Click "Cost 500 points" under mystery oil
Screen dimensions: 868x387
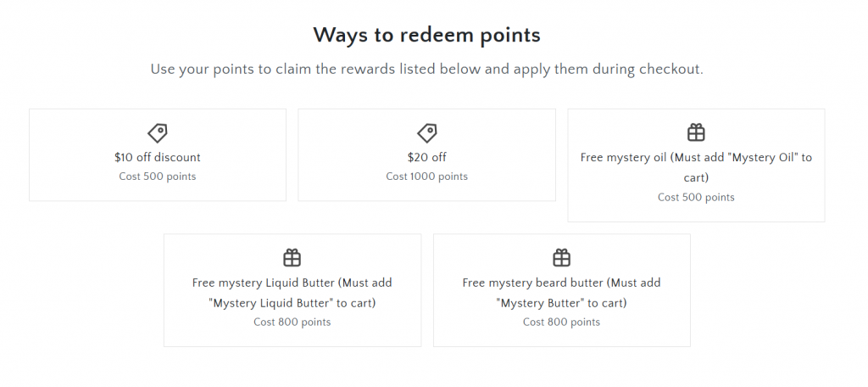696,197
